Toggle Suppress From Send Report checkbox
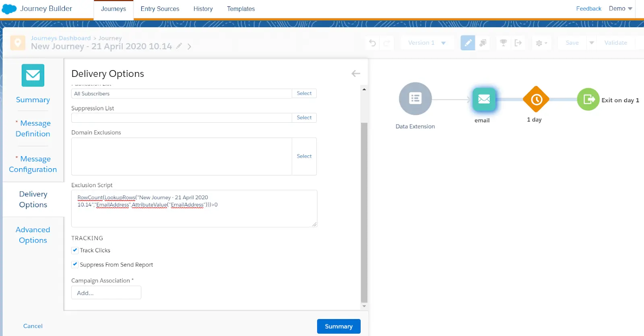644x336 pixels. (x=75, y=264)
